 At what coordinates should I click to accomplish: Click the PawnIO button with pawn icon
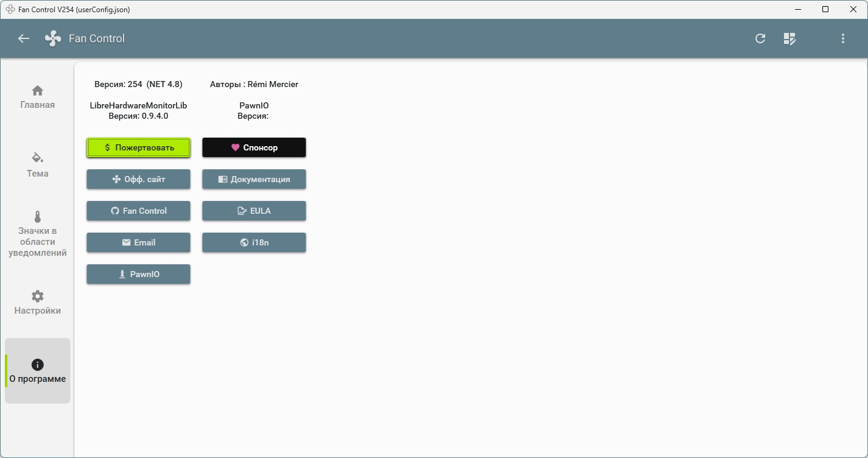139,274
